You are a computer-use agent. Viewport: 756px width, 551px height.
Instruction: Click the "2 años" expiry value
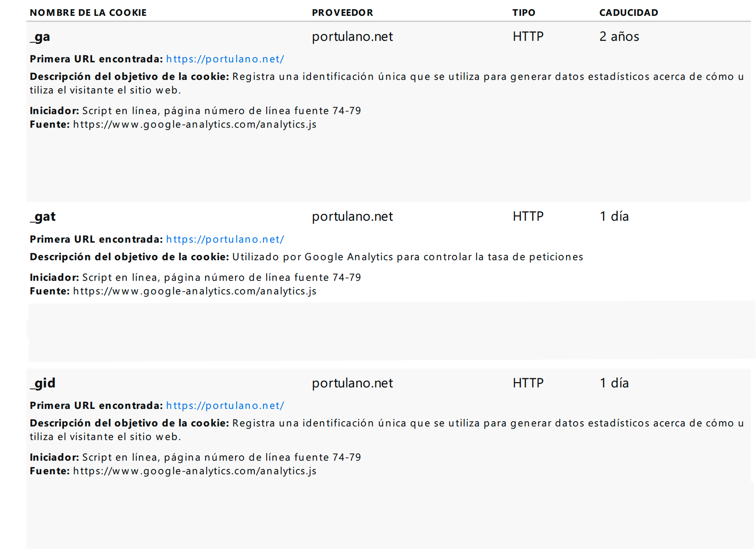619,37
